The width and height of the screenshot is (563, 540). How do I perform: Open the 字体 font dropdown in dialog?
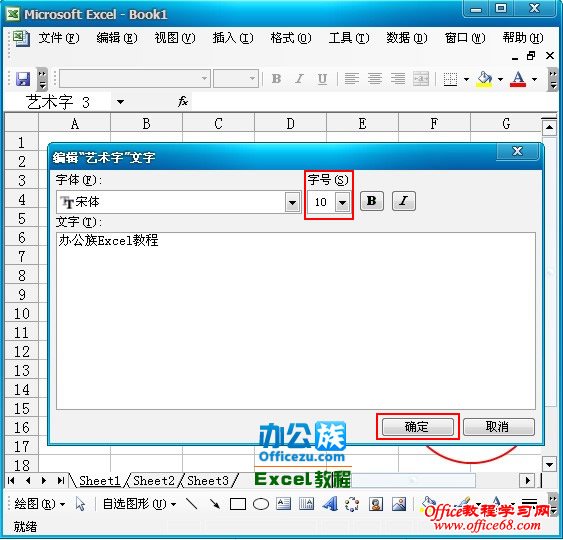[292, 202]
